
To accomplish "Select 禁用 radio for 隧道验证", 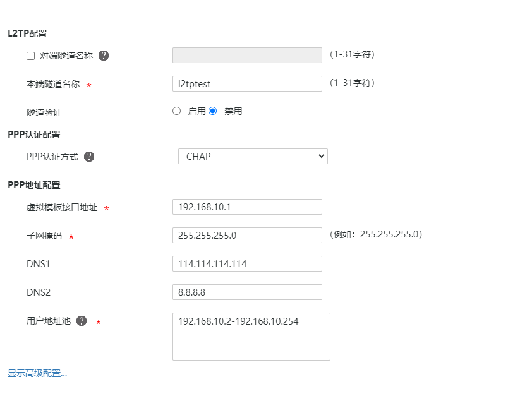I will coord(213,111).
